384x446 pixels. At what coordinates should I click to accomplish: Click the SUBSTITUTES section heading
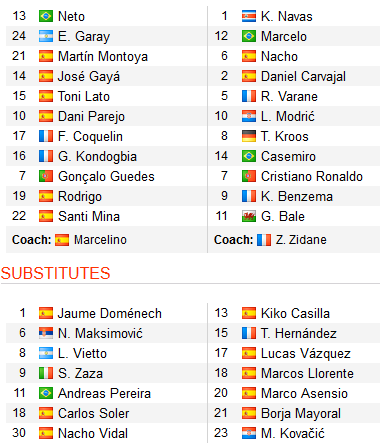click(x=55, y=273)
